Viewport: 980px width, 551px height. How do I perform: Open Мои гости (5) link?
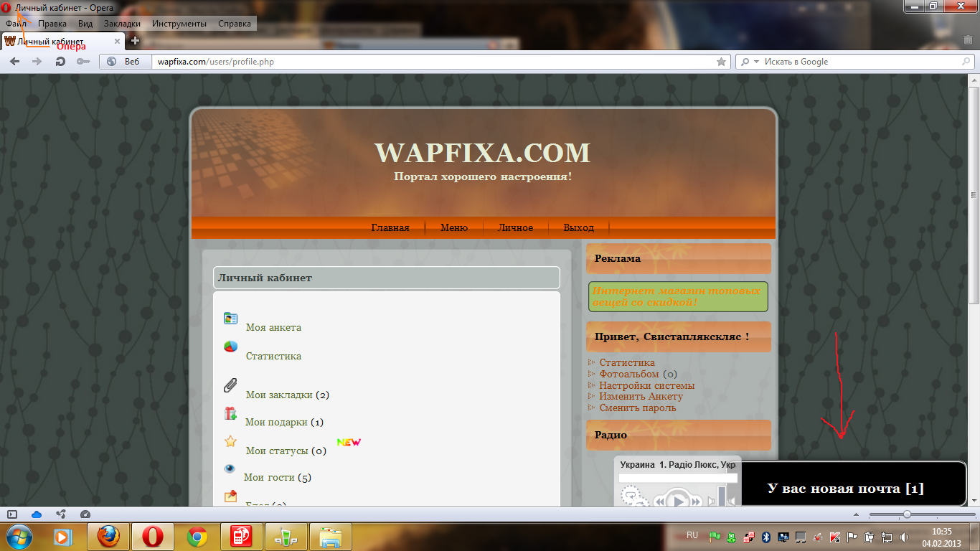click(x=278, y=477)
